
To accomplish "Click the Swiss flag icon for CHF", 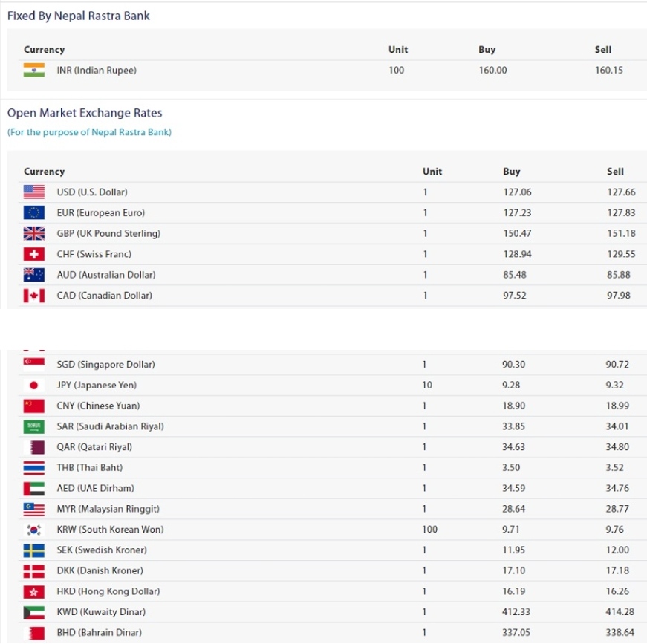I will (34, 254).
